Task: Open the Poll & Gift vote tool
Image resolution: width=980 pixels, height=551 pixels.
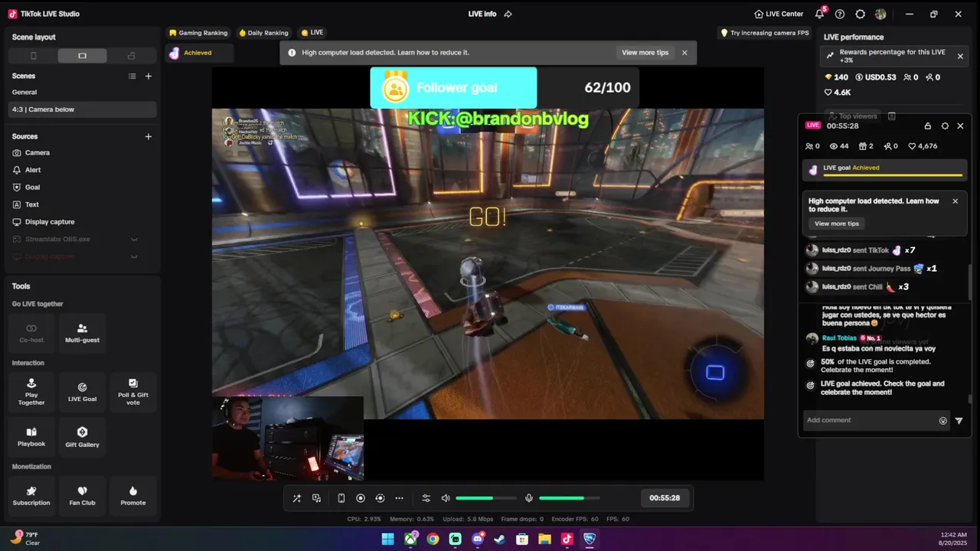Action: click(133, 392)
